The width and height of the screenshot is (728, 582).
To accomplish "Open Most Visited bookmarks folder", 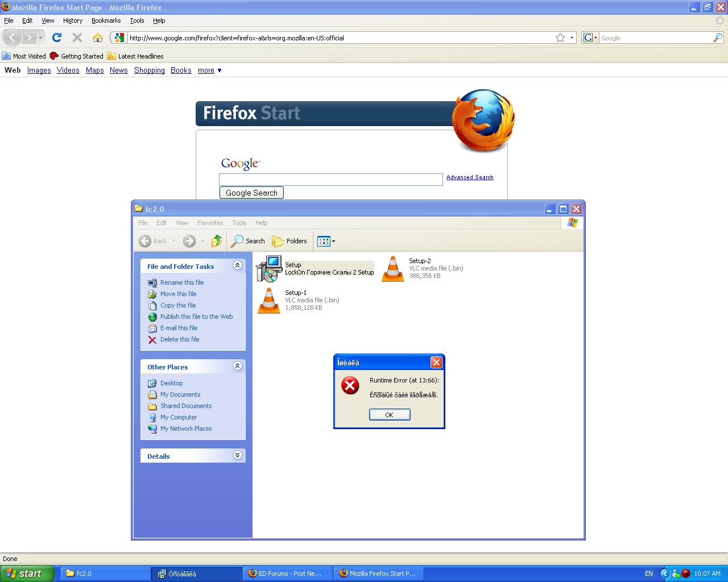I will tap(24, 56).
